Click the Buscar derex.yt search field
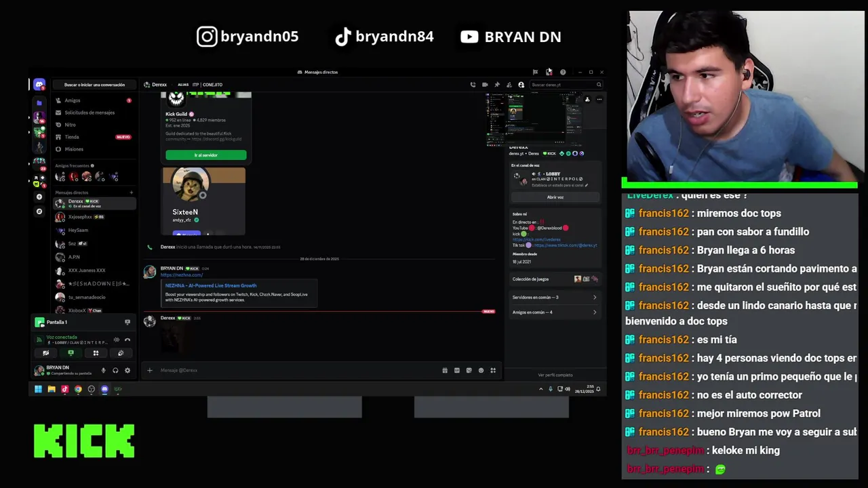 click(566, 85)
